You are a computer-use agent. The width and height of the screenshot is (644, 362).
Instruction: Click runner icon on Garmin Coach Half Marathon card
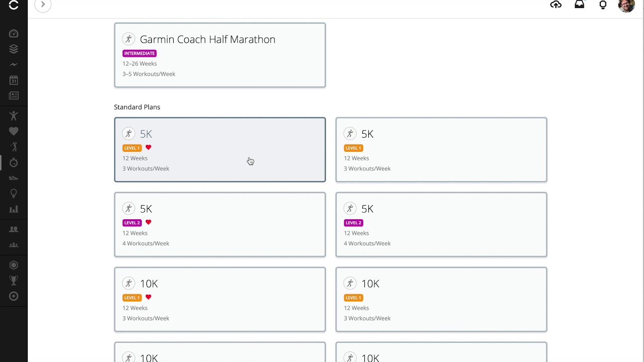(129, 39)
